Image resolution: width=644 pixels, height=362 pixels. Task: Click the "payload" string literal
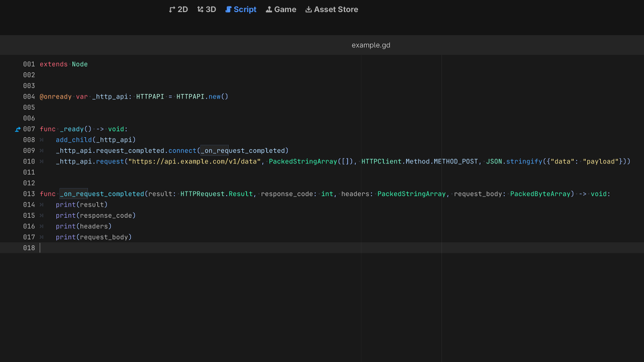601,161
